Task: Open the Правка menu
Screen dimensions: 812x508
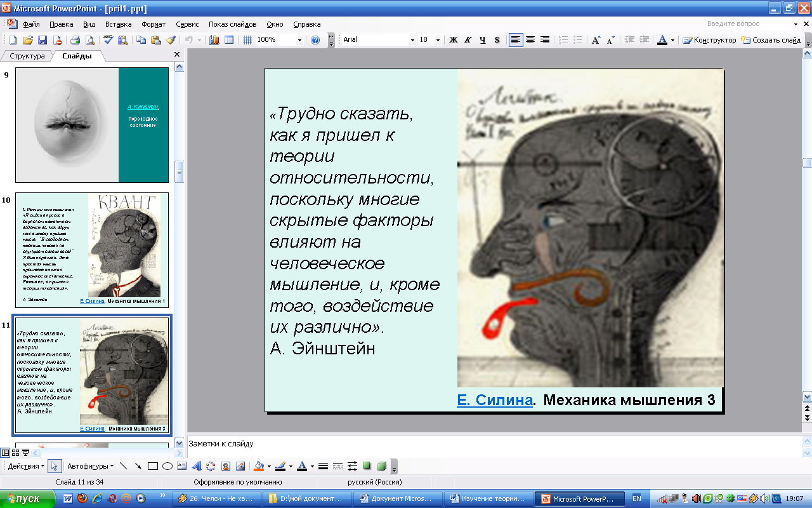Action: 61,24
